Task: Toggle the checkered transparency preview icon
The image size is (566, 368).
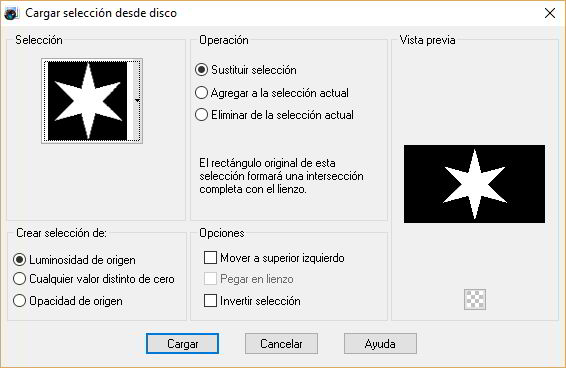Action: (x=475, y=299)
